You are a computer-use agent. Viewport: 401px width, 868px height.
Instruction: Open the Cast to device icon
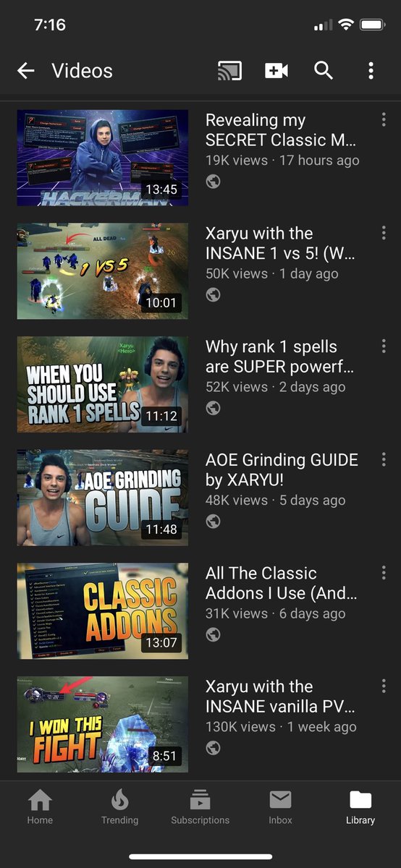coord(229,70)
